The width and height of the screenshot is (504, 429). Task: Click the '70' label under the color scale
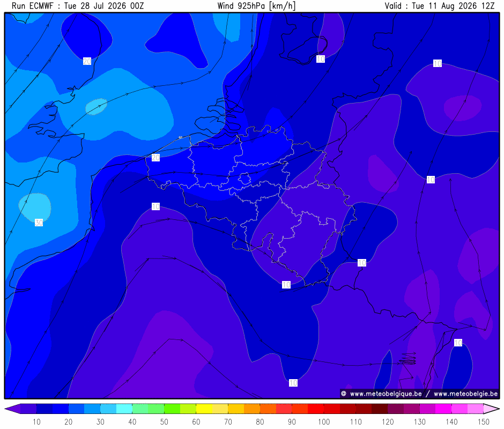point(228,421)
